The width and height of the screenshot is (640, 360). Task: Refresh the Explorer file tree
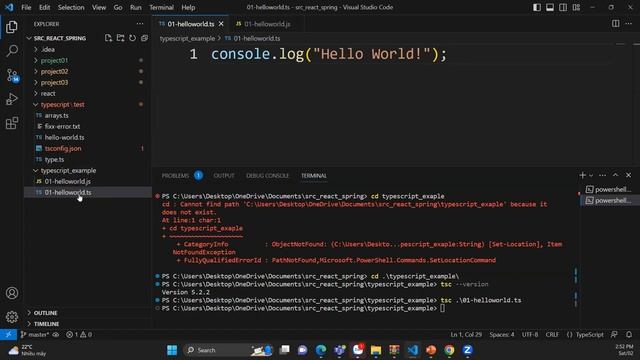pos(132,38)
